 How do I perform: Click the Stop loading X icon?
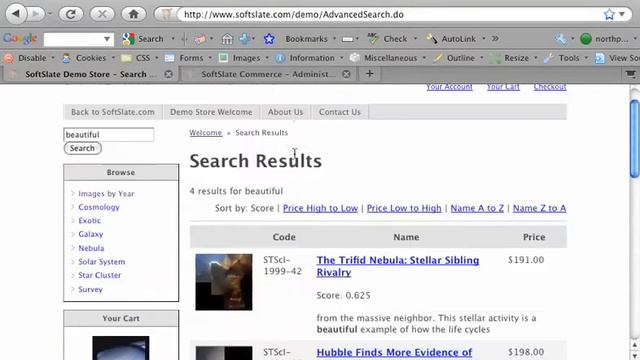pyautogui.click(x=102, y=14)
